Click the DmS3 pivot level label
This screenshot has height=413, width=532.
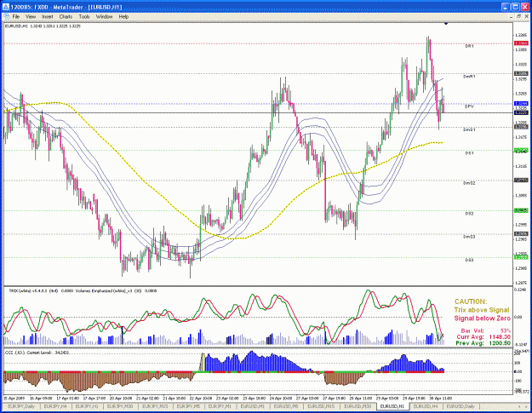click(469, 237)
